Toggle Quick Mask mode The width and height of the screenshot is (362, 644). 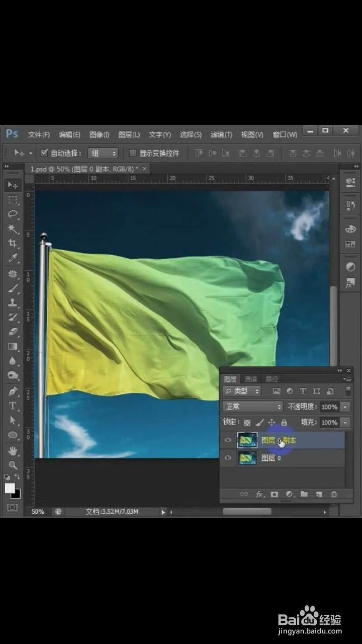[13, 508]
